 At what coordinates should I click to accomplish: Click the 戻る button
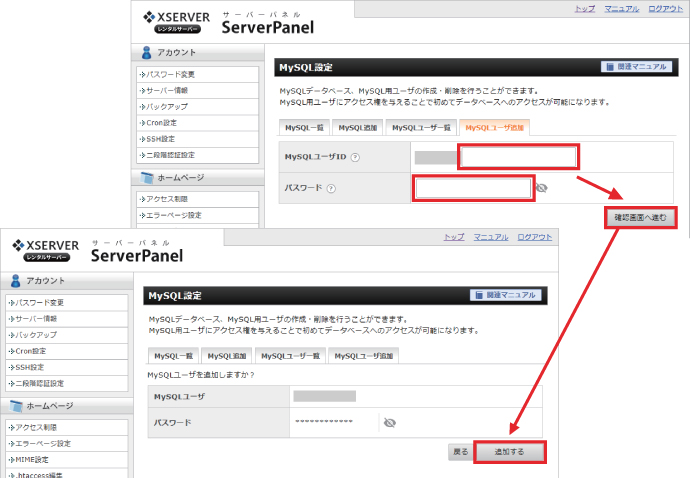pos(460,452)
